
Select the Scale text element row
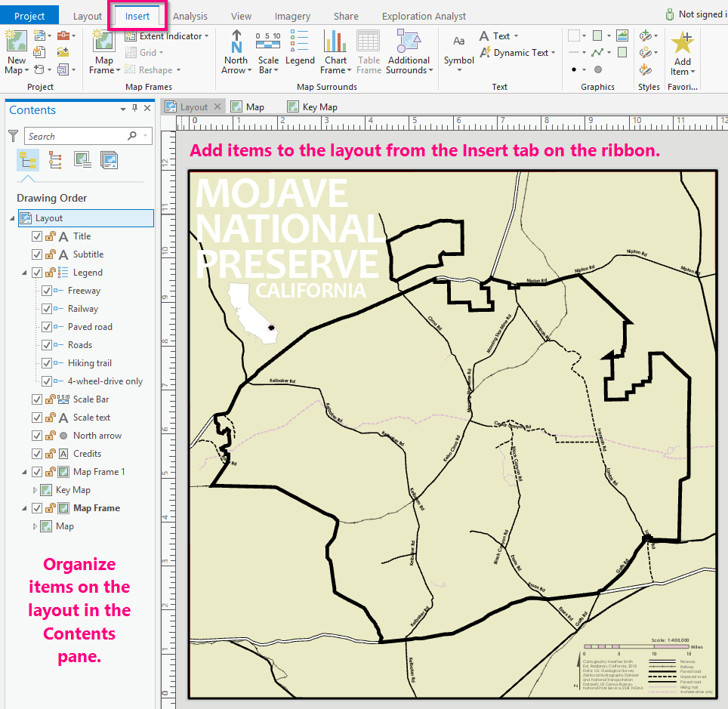tap(91, 418)
